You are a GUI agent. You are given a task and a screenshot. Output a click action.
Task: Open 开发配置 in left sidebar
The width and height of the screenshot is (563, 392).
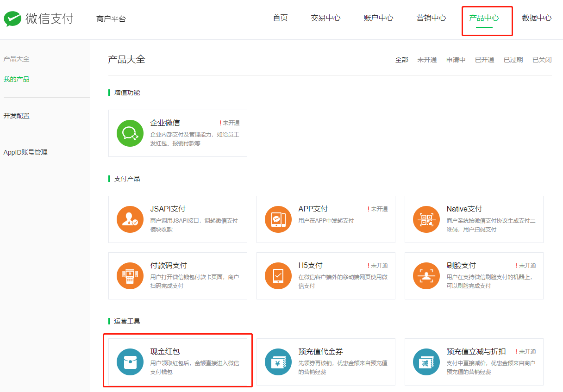(x=16, y=116)
